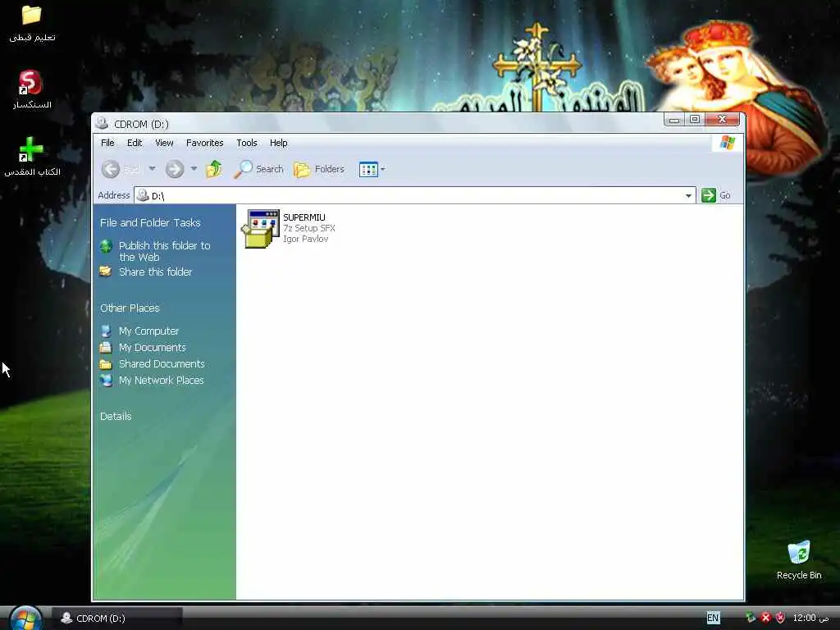Image resolution: width=840 pixels, height=630 pixels.
Task: Maximize the CDROM (D:) window
Action: pyautogui.click(x=695, y=119)
